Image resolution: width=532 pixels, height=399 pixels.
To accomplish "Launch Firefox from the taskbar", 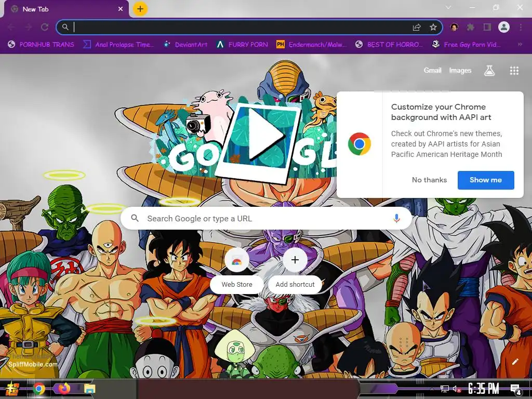I will click(64, 388).
